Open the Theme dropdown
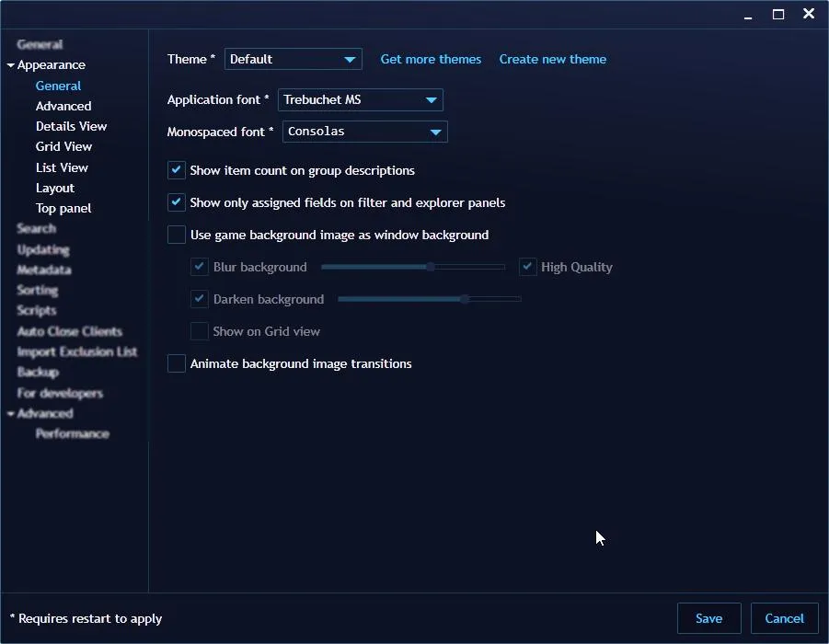The height and width of the screenshot is (644, 829). click(293, 59)
